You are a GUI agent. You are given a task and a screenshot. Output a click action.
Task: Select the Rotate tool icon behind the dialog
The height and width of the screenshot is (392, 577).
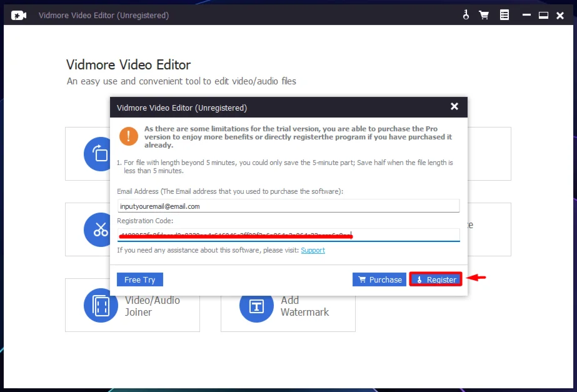tap(99, 153)
